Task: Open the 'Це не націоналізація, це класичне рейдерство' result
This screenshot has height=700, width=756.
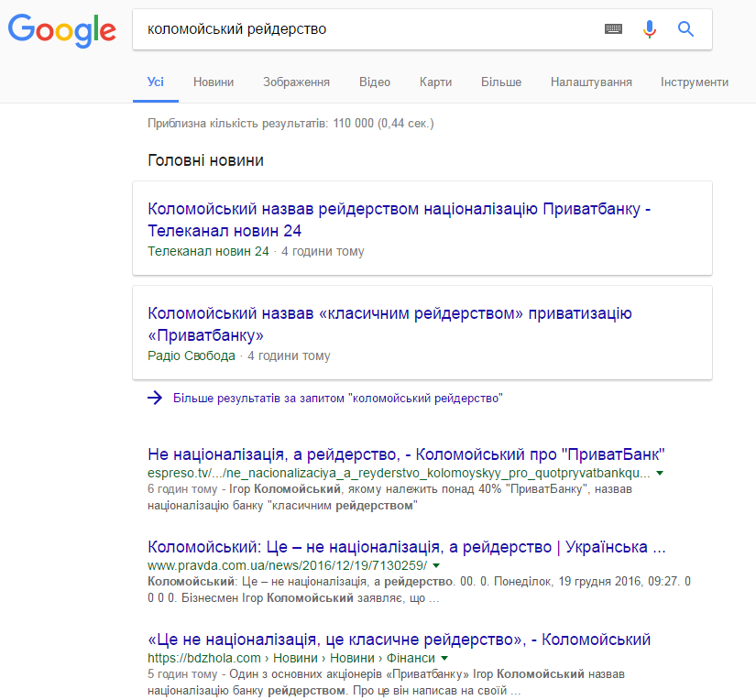Action: tap(399, 640)
